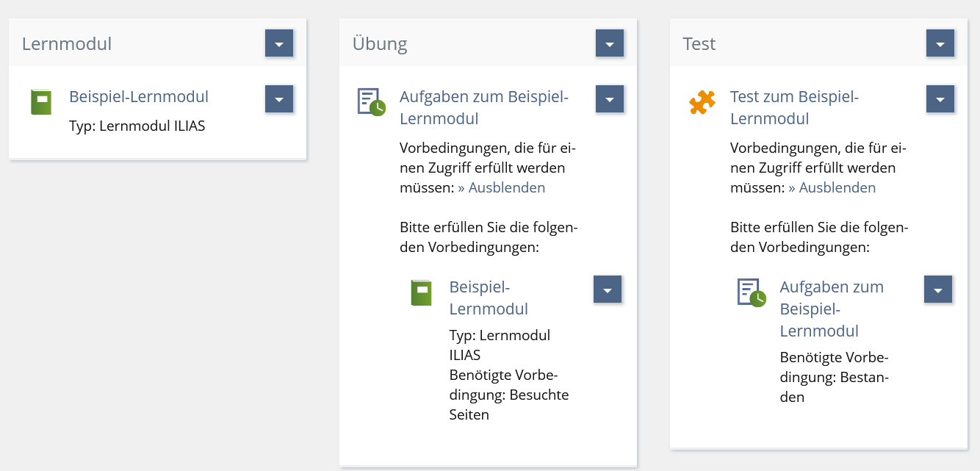Image resolution: width=980 pixels, height=471 pixels.
Task: Open the actions dropdown of Test zum Beispiel-Lernmodul
Action: [x=940, y=99]
